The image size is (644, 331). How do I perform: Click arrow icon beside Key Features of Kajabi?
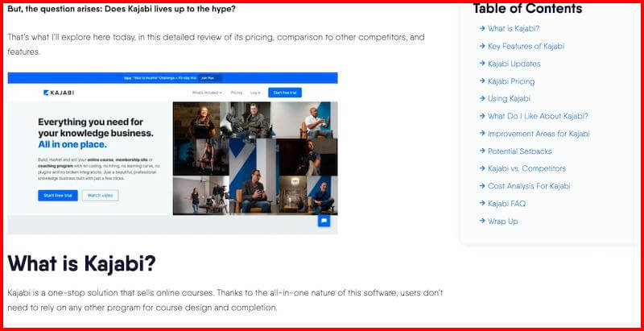(x=482, y=46)
